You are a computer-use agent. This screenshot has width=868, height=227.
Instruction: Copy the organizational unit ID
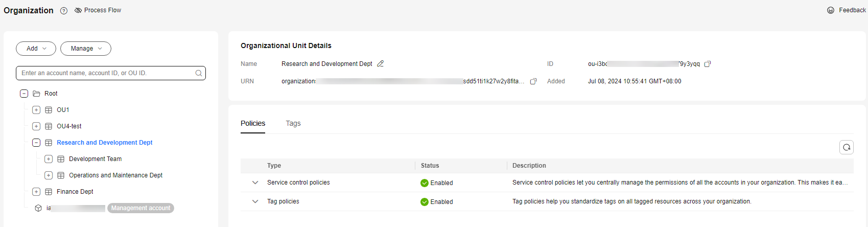click(708, 64)
